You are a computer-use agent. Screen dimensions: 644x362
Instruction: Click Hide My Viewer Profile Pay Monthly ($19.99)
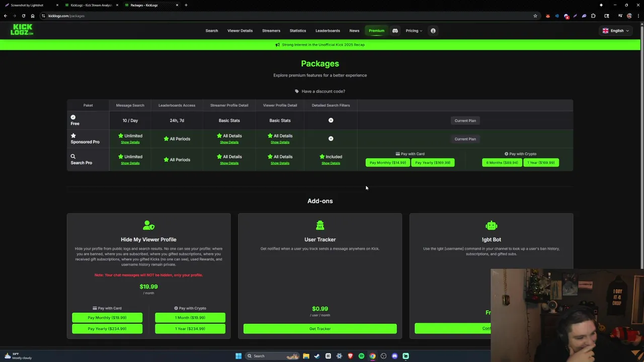pos(107,318)
